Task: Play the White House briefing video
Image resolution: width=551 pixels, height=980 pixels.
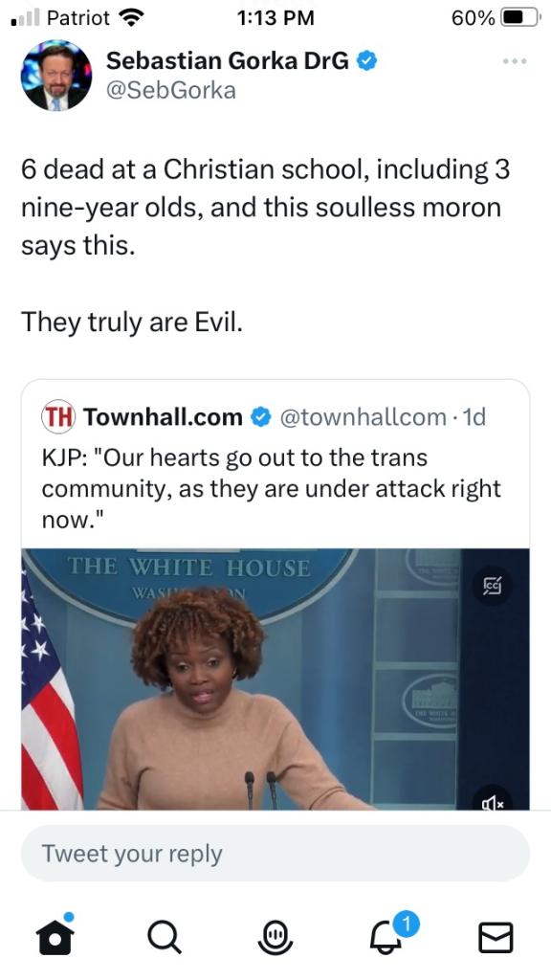Action: pyautogui.click(x=275, y=679)
